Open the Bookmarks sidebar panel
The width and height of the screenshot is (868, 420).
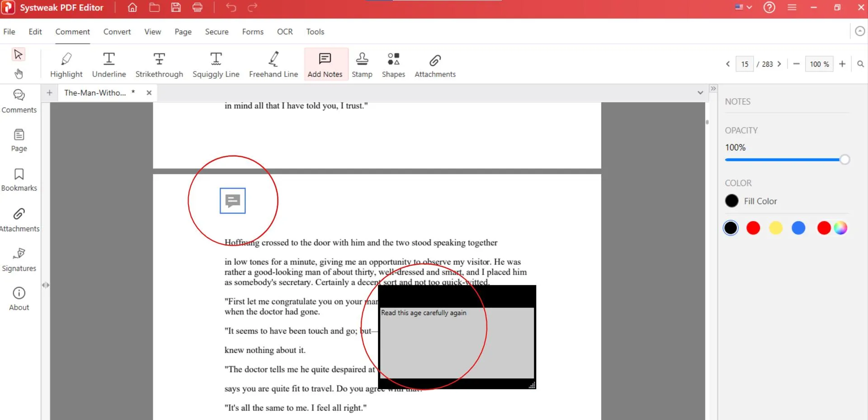(x=19, y=179)
